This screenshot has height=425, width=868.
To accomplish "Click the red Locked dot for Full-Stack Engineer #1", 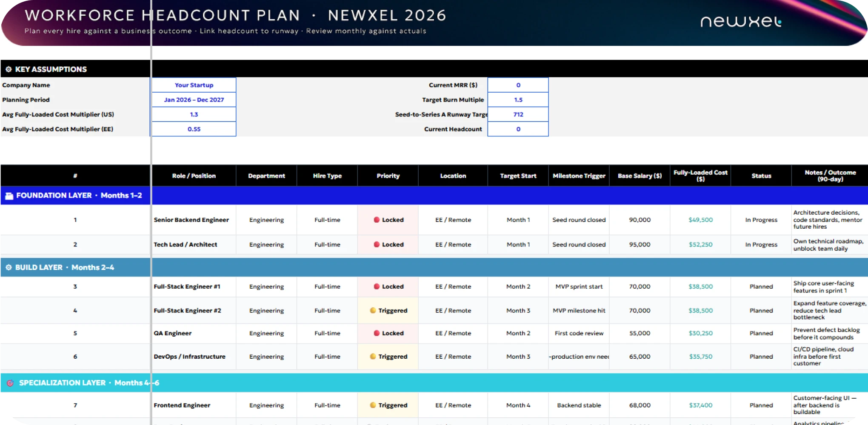I will coord(377,286).
